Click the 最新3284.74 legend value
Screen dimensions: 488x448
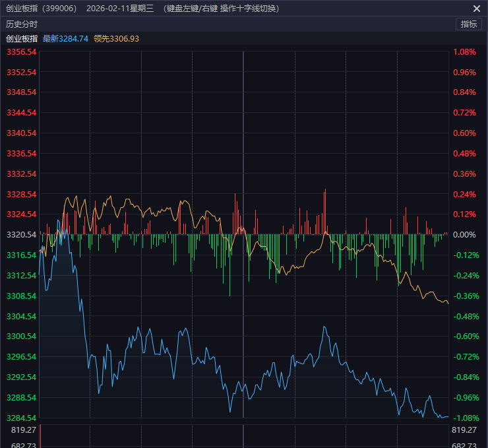pyautogui.click(x=65, y=39)
